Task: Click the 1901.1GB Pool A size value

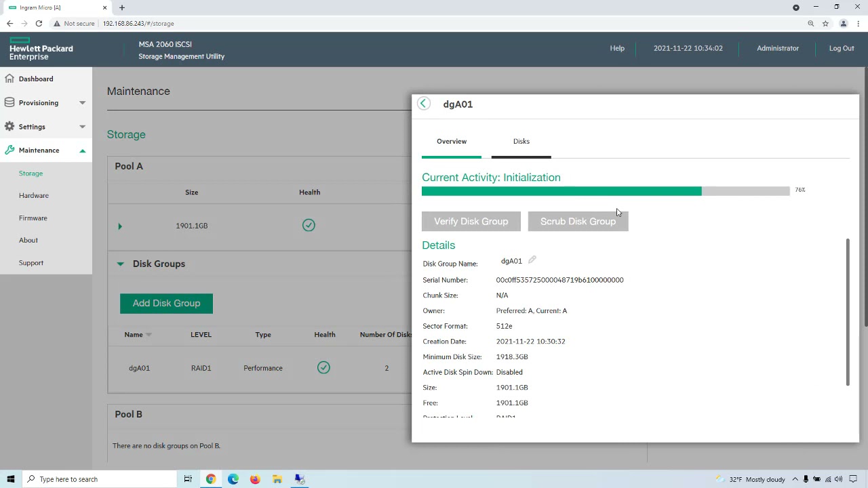Action: point(192,226)
